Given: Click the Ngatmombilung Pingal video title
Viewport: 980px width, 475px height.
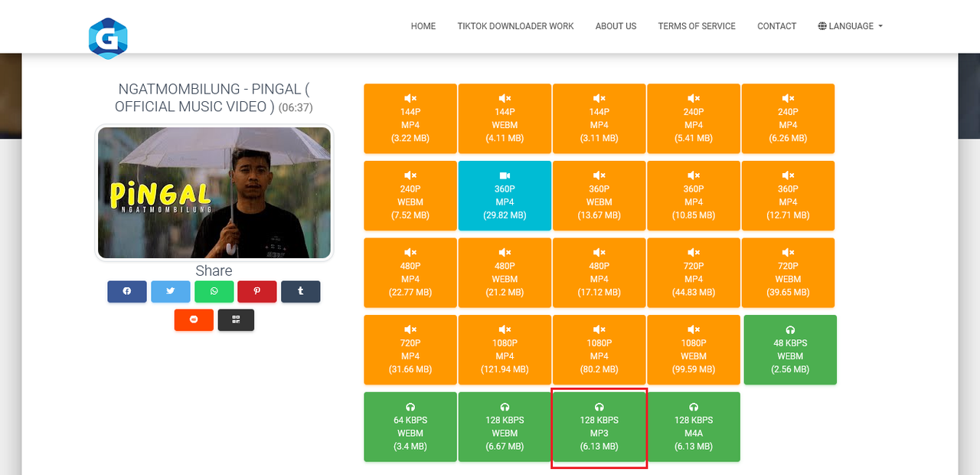Looking at the screenshot, I should pyautogui.click(x=214, y=98).
